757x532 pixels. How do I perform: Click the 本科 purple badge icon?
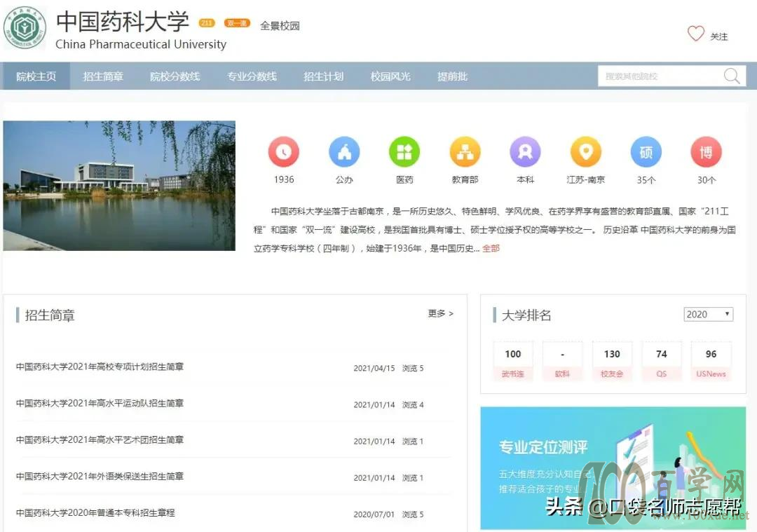[525, 151]
